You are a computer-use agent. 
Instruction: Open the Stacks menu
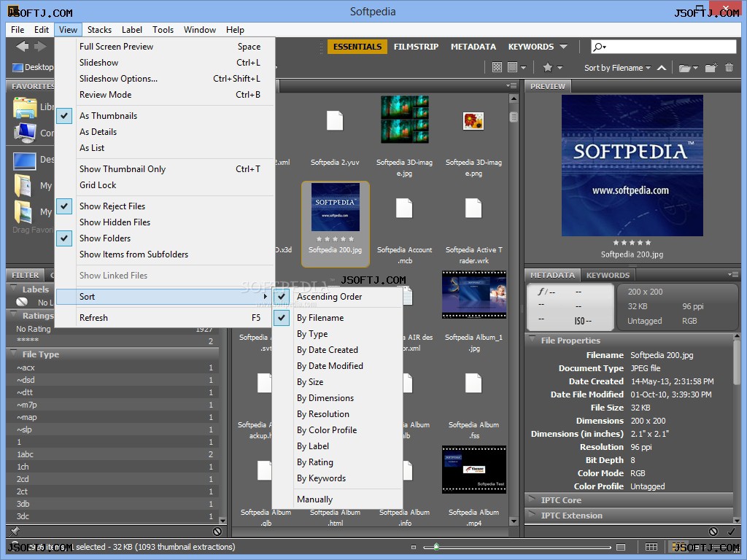(x=99, y=29)
